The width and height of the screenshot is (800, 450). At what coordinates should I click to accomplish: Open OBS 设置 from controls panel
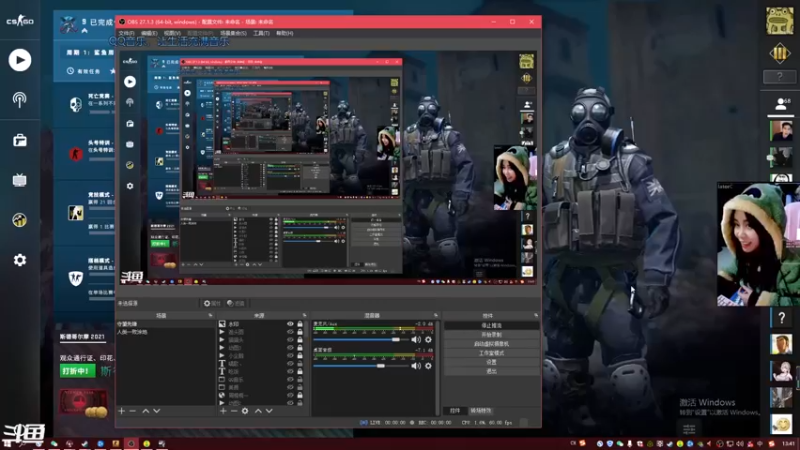[x=491, y=362]
